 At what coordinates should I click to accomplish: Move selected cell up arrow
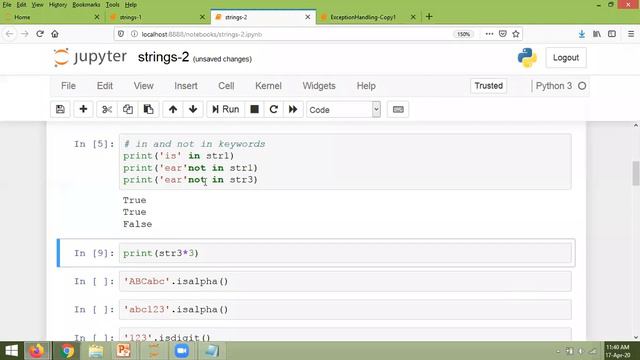173,109
